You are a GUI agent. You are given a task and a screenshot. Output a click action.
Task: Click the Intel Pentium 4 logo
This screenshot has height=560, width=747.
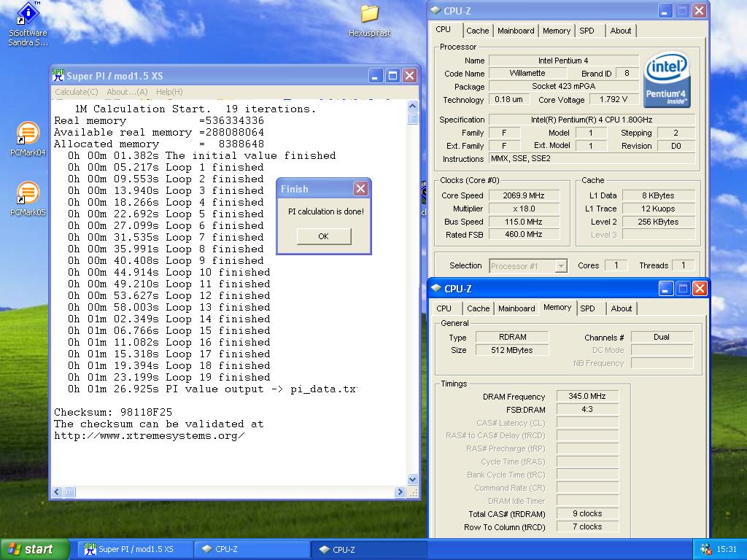667,80
